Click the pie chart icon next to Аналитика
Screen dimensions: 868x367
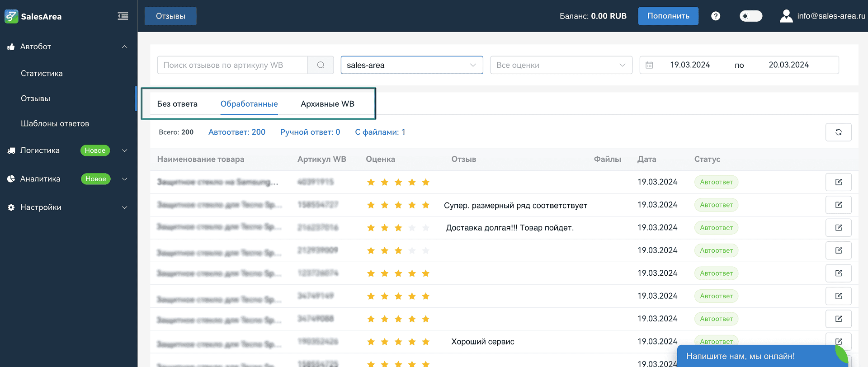point(11,179)
